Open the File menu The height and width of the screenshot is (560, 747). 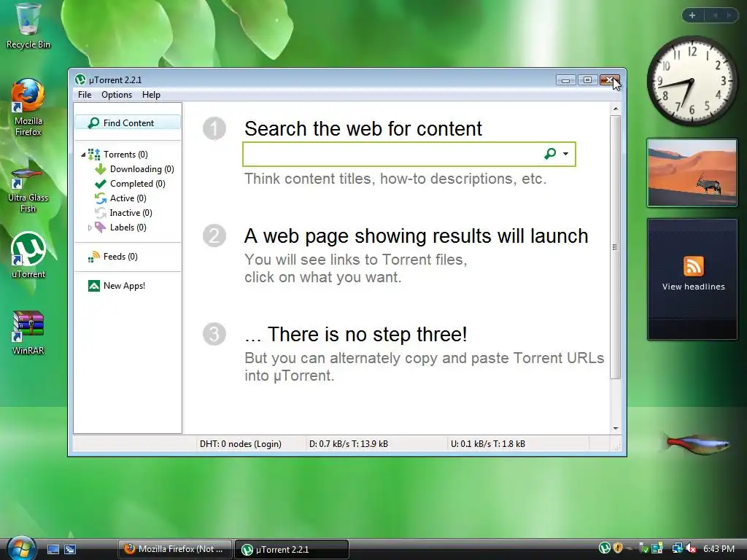click(x=85, y=95)
